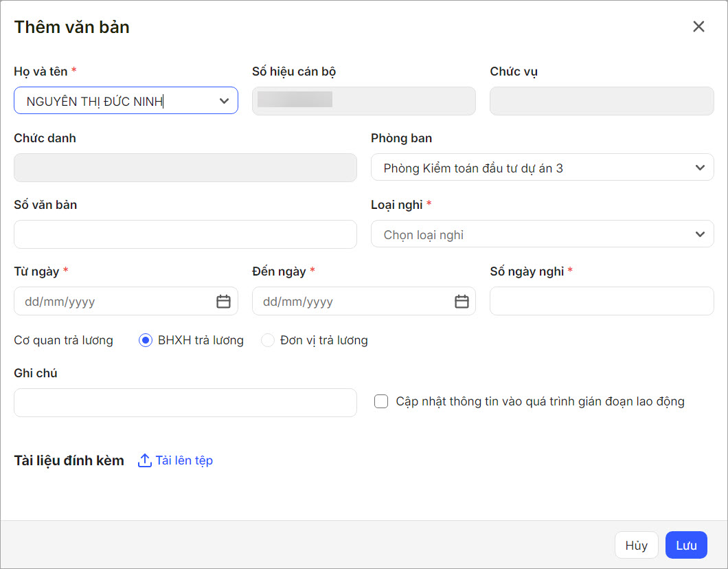Screen dimensions: 728x569
Task: Open the Đến ngày calendar picker icon
Action: 462,302
